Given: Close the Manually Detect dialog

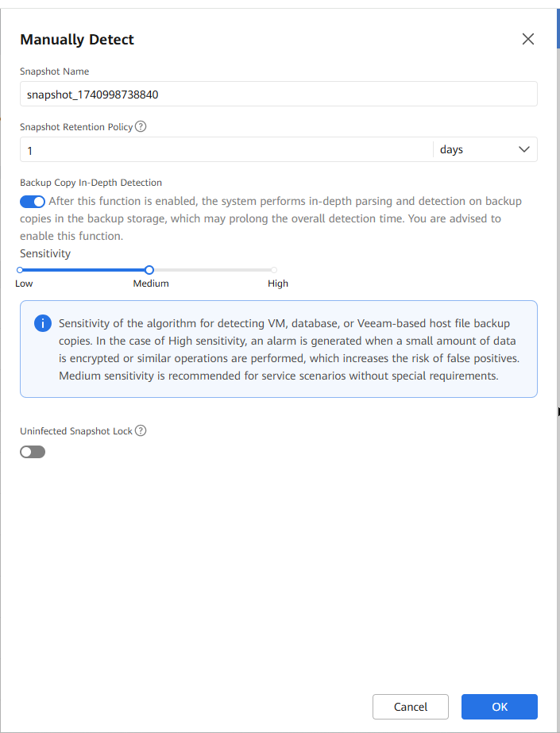Looking at the screenshot, I should pos(528,39).
